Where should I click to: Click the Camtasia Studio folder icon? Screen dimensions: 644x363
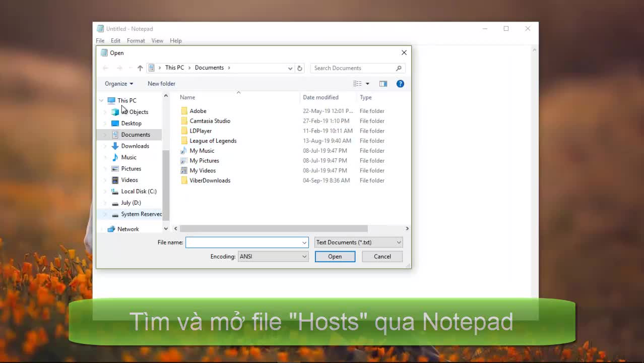point(184,121)
